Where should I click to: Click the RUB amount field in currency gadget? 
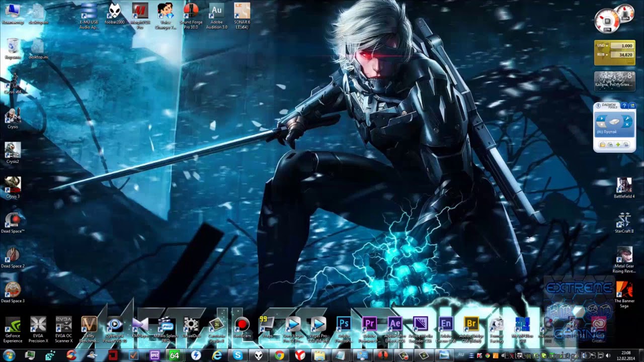pyautogui.click(x=621, y=55)
